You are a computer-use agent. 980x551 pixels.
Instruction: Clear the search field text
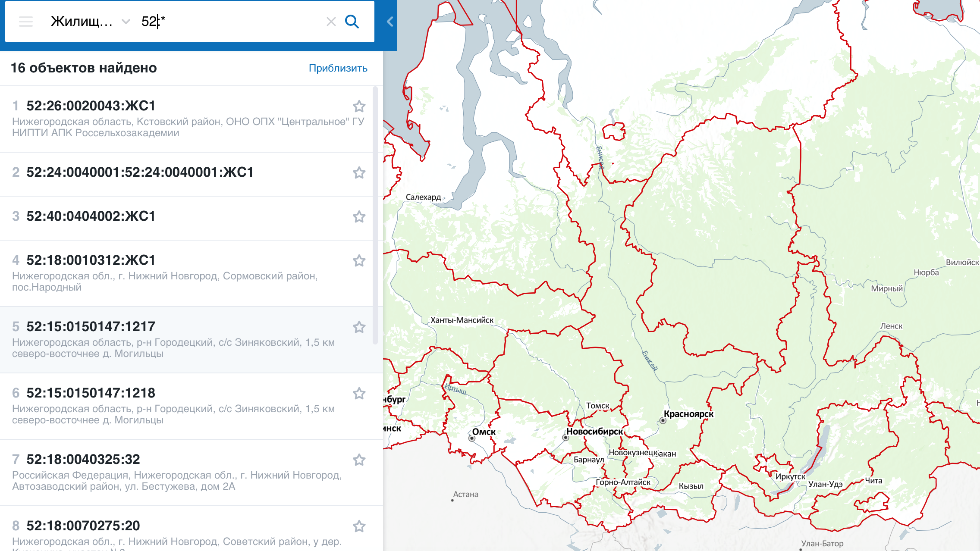[331, 22]
